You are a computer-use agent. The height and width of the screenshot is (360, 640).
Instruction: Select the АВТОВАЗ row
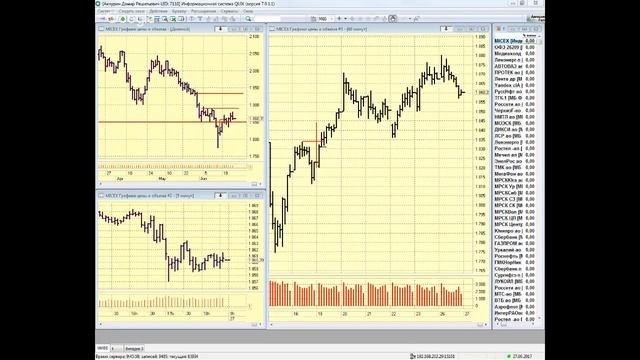coord(515,66)
